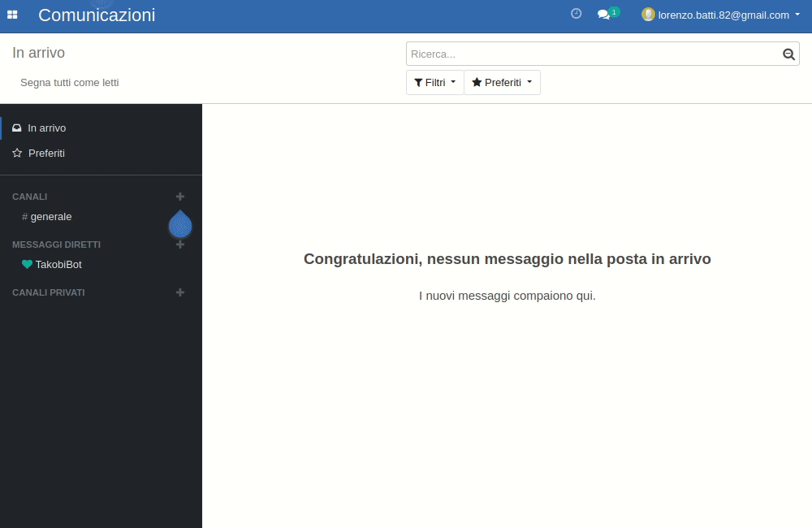Click the search magnifier icon

(788, 54)
